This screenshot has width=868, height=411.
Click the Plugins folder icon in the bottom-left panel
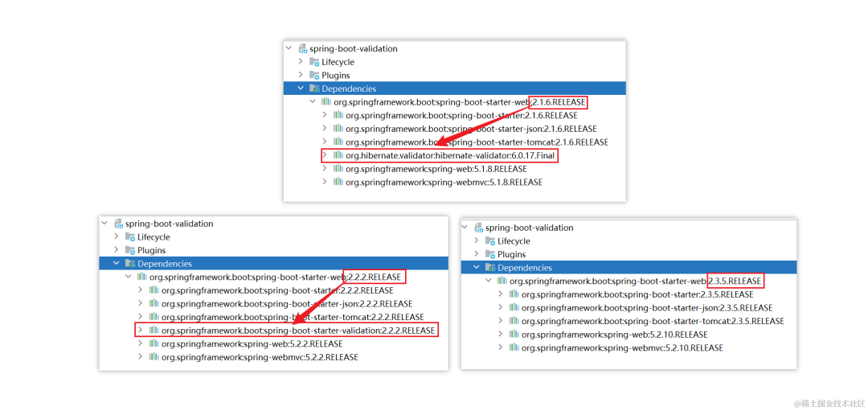pyautogui.click(x=130, y=250)
